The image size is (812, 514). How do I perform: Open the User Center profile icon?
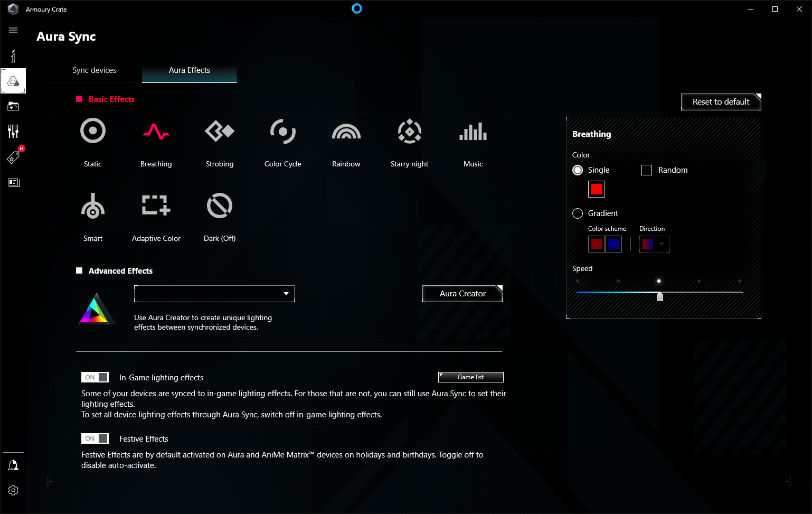tap(13, 465)
